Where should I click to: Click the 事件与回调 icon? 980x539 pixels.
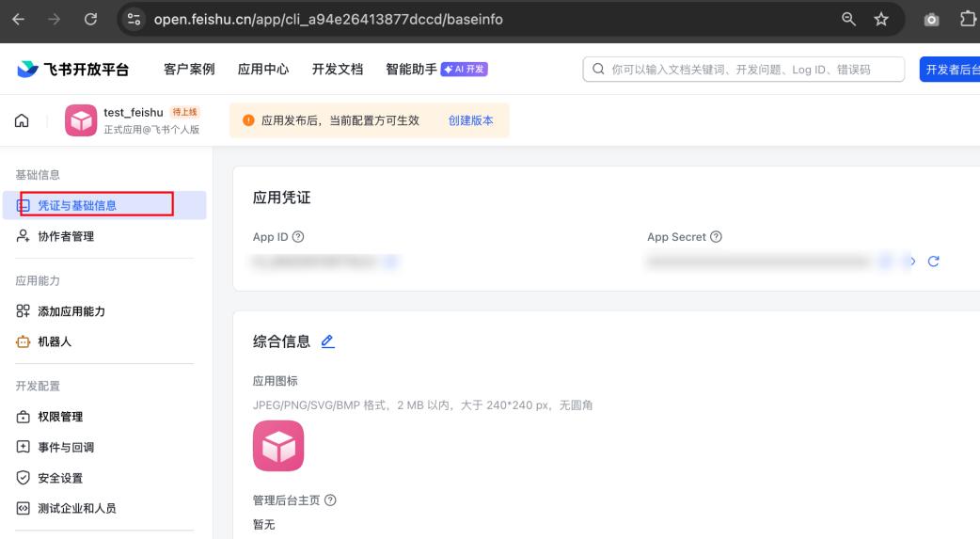pos(24,447)
